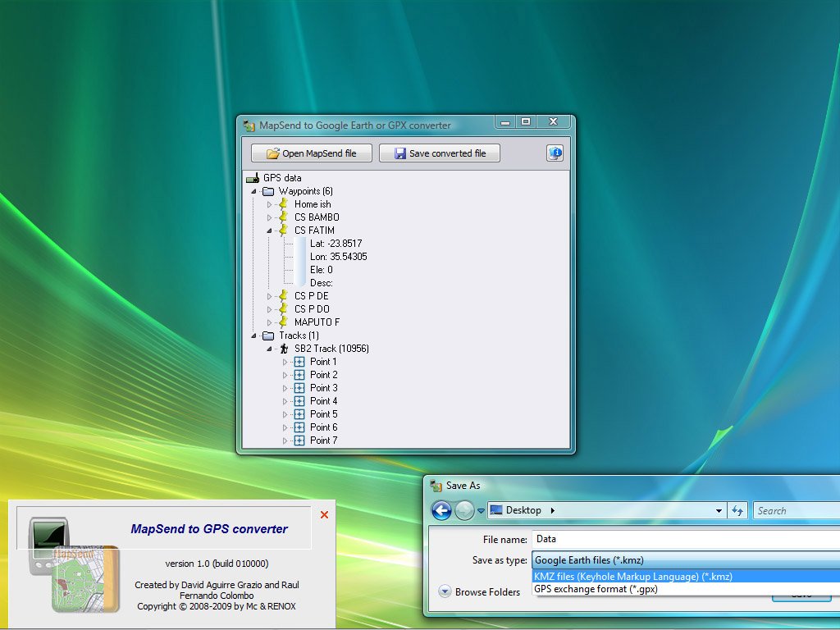840x630 pixels.
Task: Select the Desc: entry under CS FATIM
Action: (322, 283)
